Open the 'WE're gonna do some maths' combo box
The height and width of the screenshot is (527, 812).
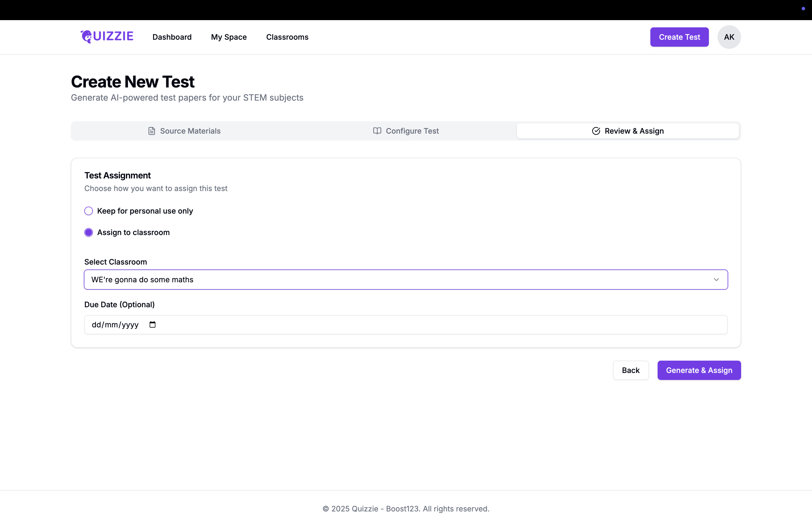(x=406, y=280)
